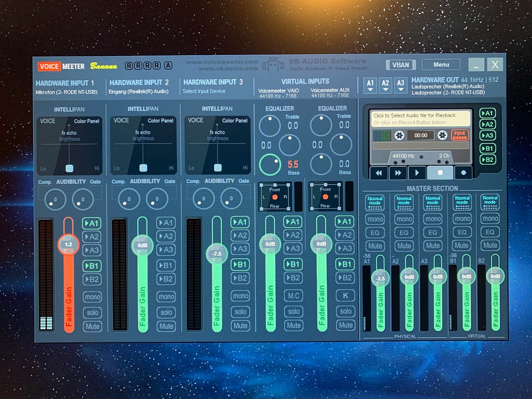Fast forward the cassette recorder

(x=398, y=173)
